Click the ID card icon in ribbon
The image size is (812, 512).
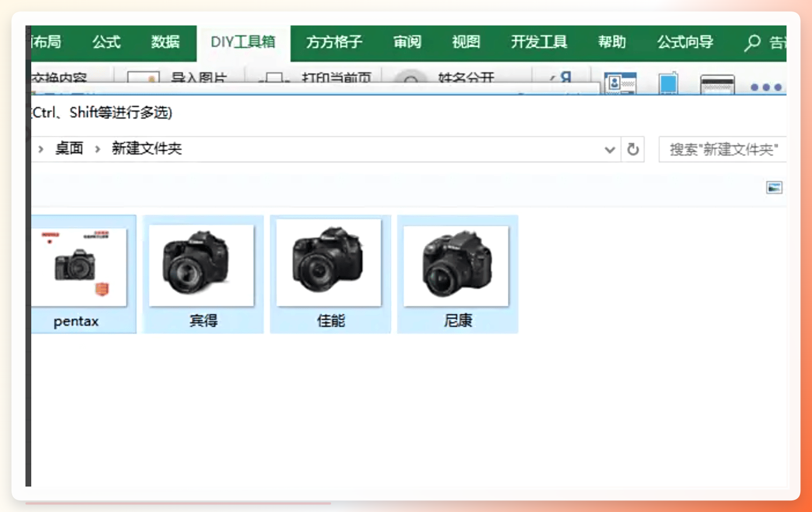pyautogui.click(x=620, y=83)
